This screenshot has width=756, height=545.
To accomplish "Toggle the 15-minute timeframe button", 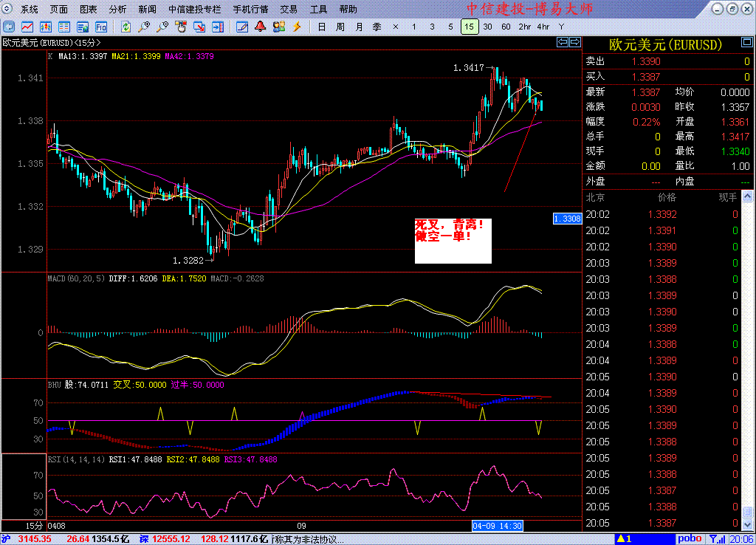I will 469,27.
